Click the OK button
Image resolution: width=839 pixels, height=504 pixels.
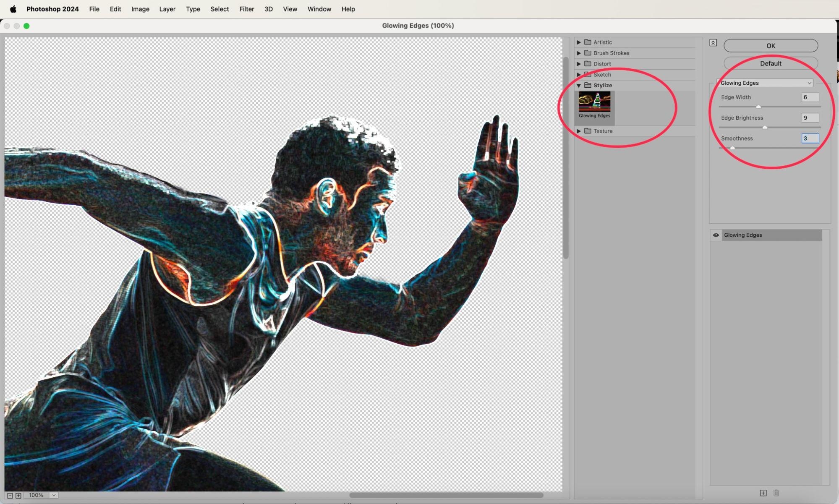[x=771, y=45]
